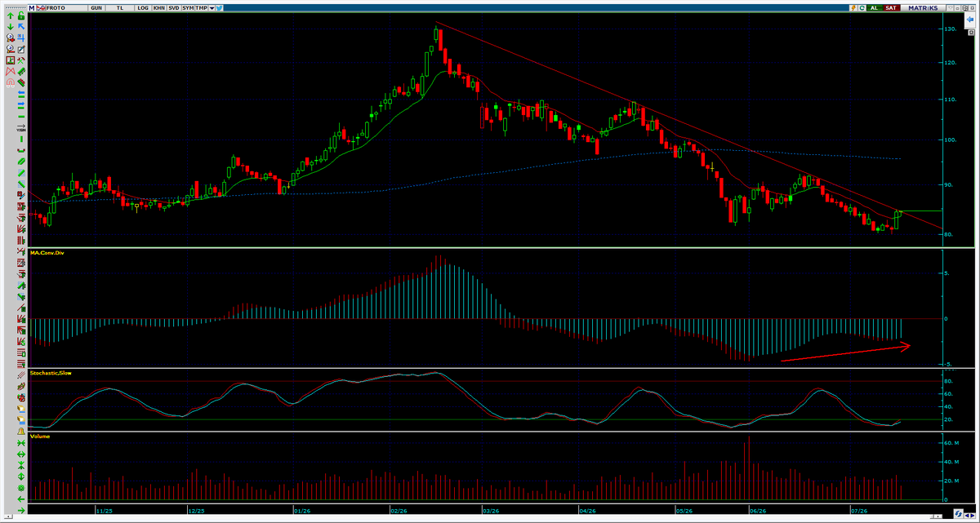Toggle the SYM button

188,8
